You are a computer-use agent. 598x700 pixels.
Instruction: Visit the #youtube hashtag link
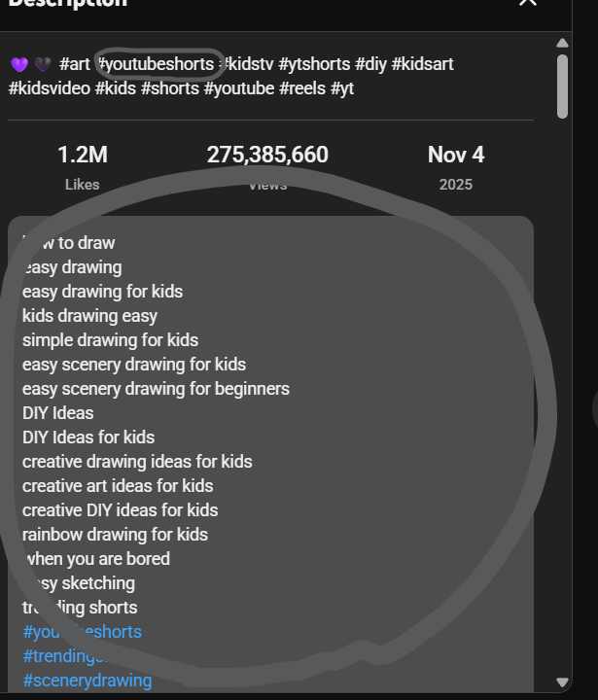[x=236, y=87]
